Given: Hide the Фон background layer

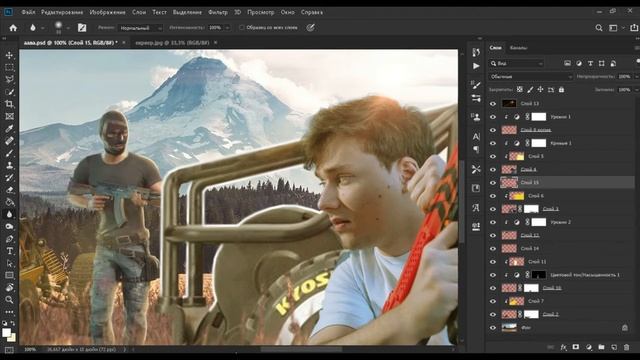Looking at the screenshot, I should [493, 327].
